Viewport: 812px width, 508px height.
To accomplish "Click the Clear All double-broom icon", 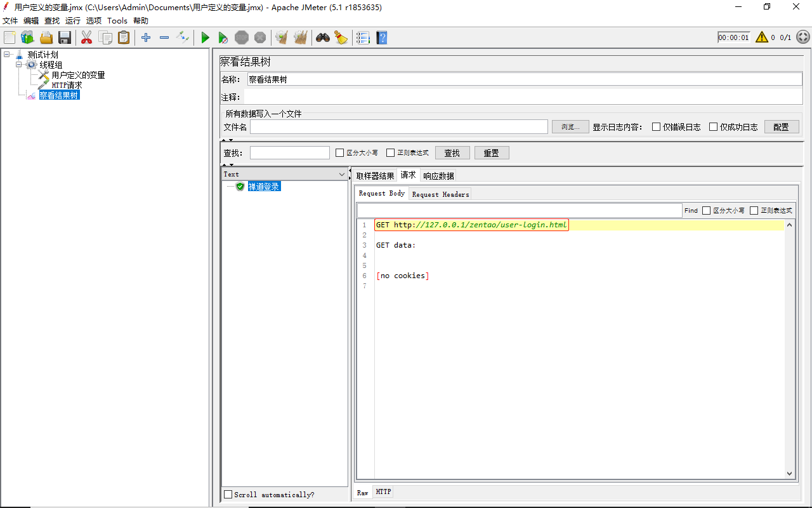I will [301, 38].
